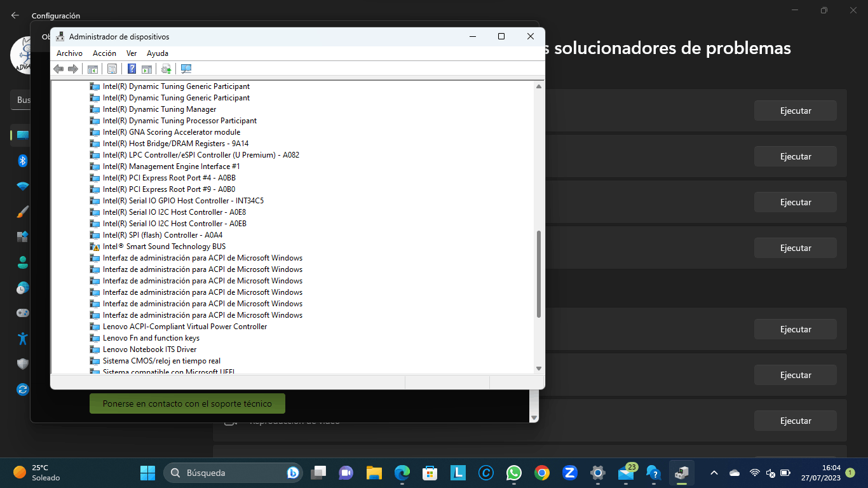Open WhatsApp from the taskbar
Screen dimensions: 868x488
click(x=514, y=473)
